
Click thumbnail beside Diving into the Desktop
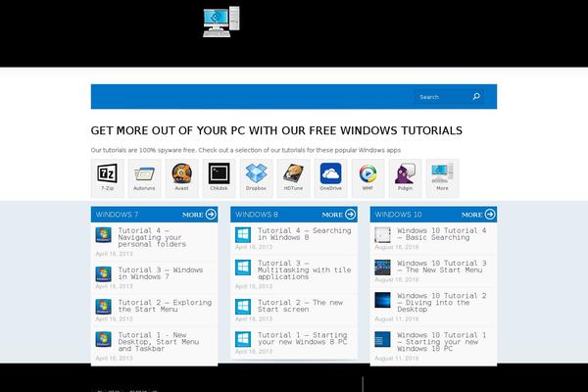click(382, 300)
